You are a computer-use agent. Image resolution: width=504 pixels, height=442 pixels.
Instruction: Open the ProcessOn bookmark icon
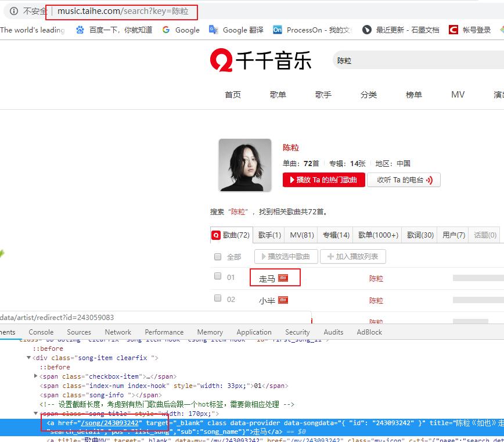pyautogui.click(x=277, y=30)
